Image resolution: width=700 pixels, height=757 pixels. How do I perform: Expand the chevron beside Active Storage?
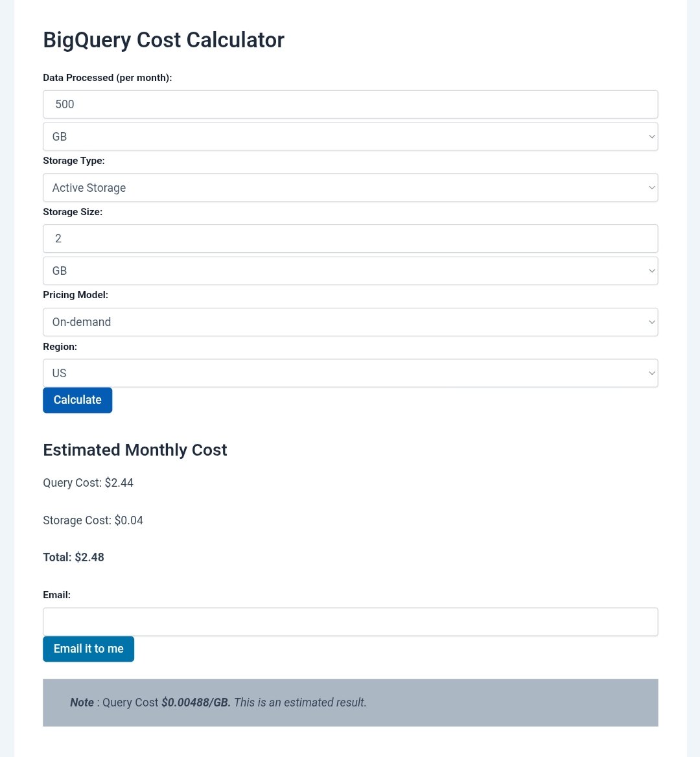click(x=651, y=187)
